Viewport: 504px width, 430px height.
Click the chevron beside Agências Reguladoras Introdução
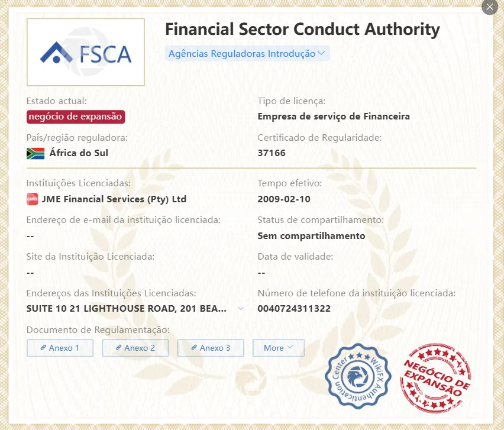321,53
